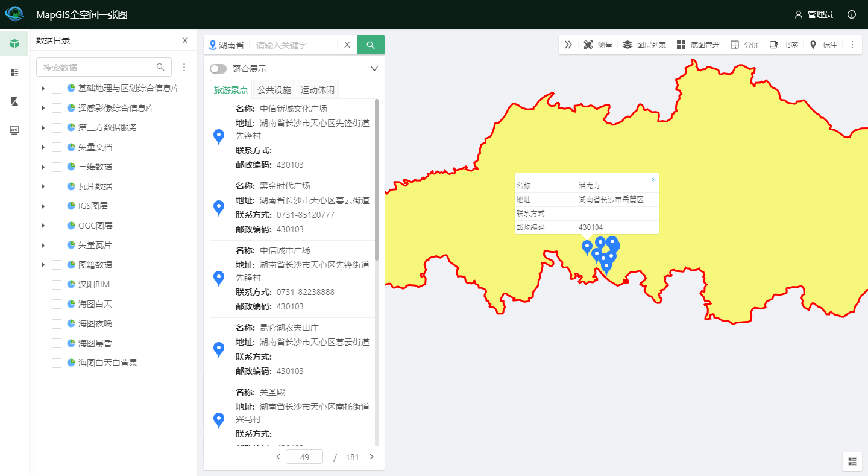Select the 标注 annotation tool
The height and width of the screenshot is (476, 868).
(823, 45)
